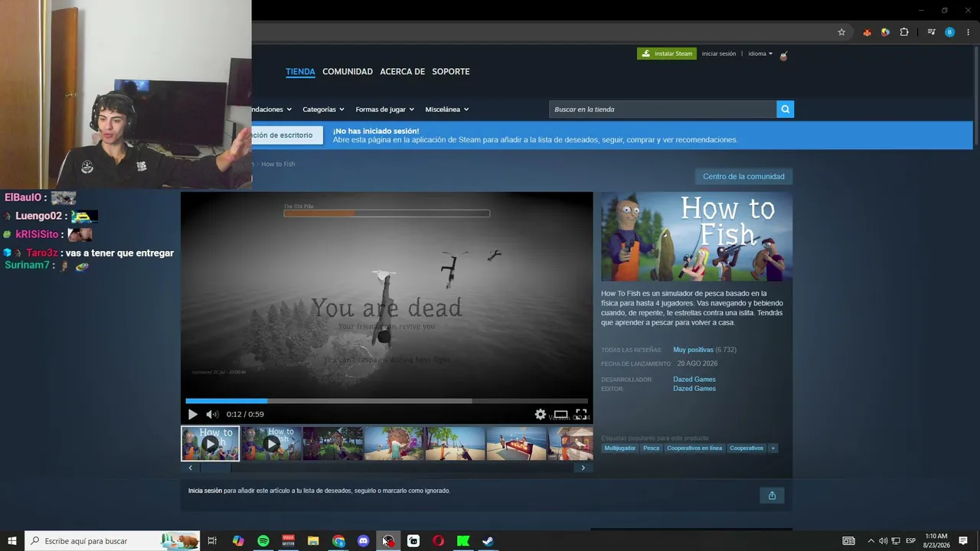Open Google Chrome from the taskbar
This screenshot has height=551, width=980.
338,541
